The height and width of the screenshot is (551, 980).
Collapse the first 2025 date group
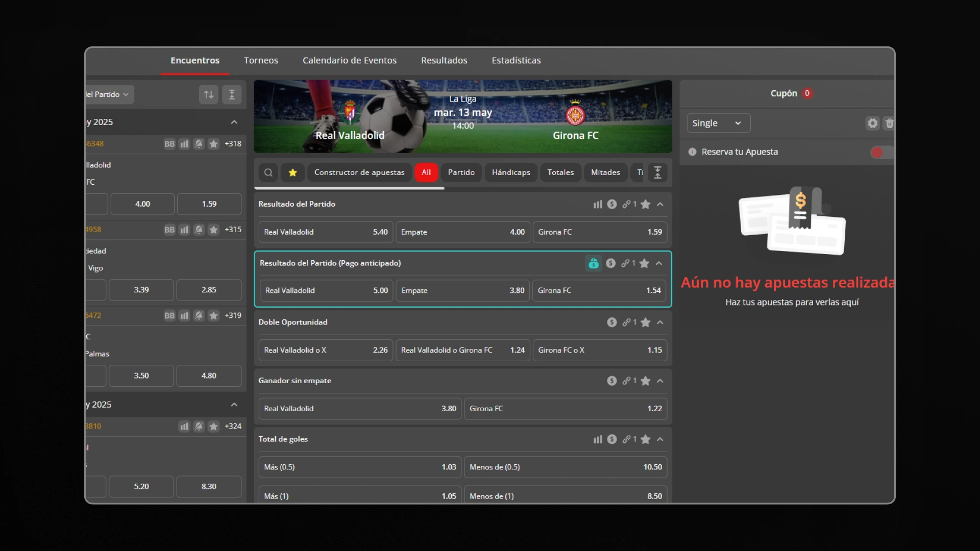[234, 122]
